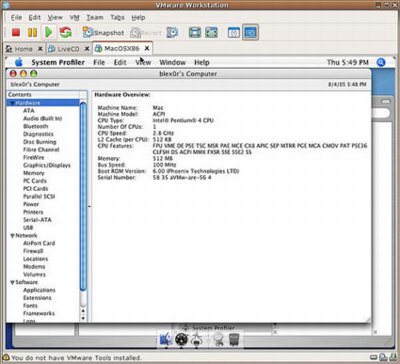Select Frameworks under Software

(39, 313)
